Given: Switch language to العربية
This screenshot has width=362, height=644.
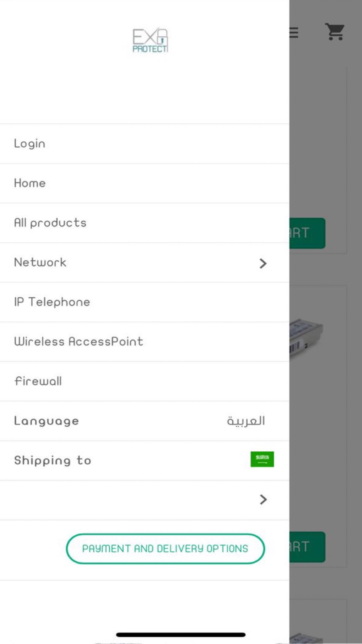Looking at the screenshot, I should 246,421.
